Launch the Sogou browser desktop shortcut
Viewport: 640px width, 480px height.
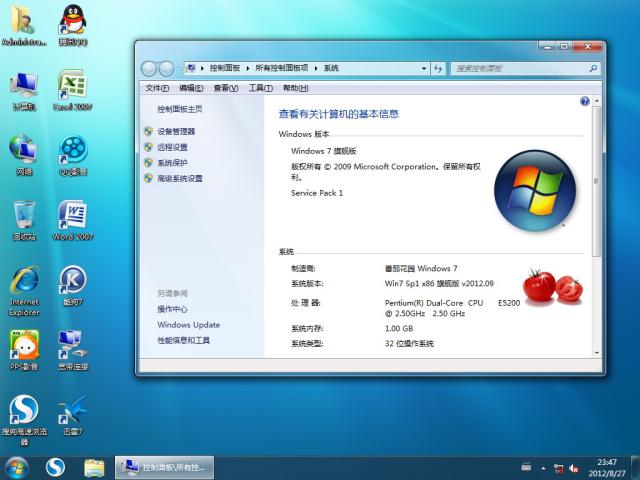pyautogui.click(x=24, y=420)
